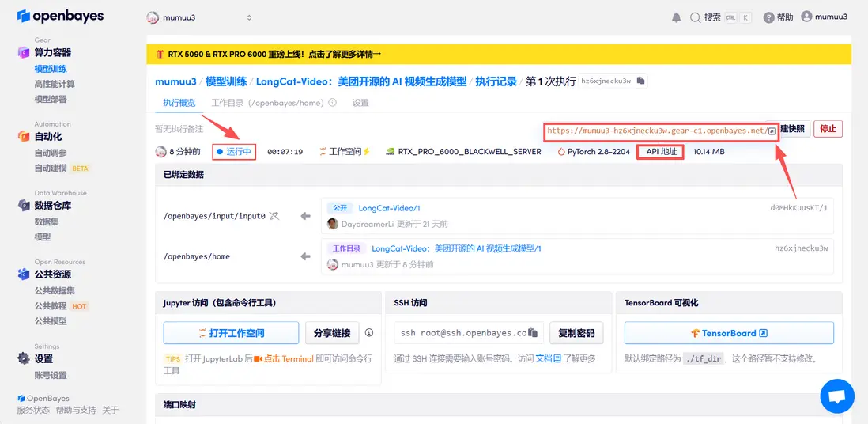The height and width of the screenshot is (424, 868).
Task: Click the OpenBayes logo
Action: tap(60, 17)
